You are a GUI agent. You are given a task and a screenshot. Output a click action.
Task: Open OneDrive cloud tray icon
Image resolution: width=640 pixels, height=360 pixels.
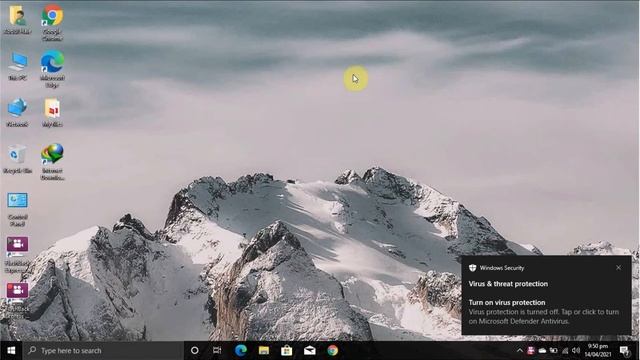(x=542, y=350)
